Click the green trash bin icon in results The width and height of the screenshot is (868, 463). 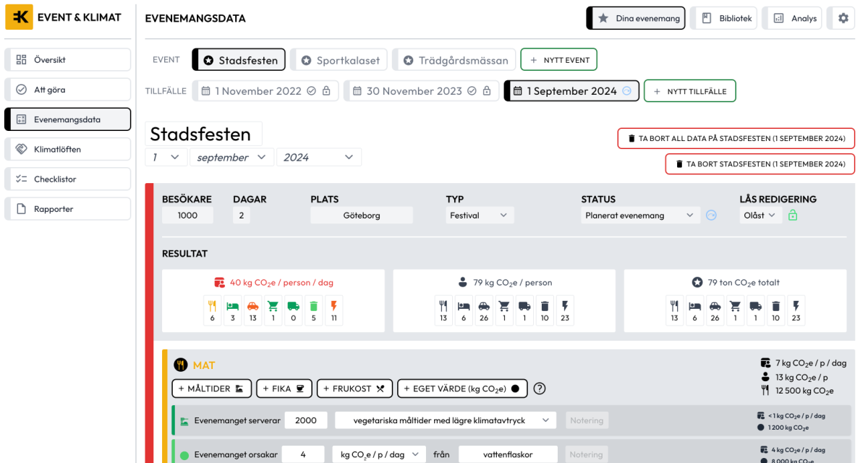pyautogui.click(x=313, y=306)
